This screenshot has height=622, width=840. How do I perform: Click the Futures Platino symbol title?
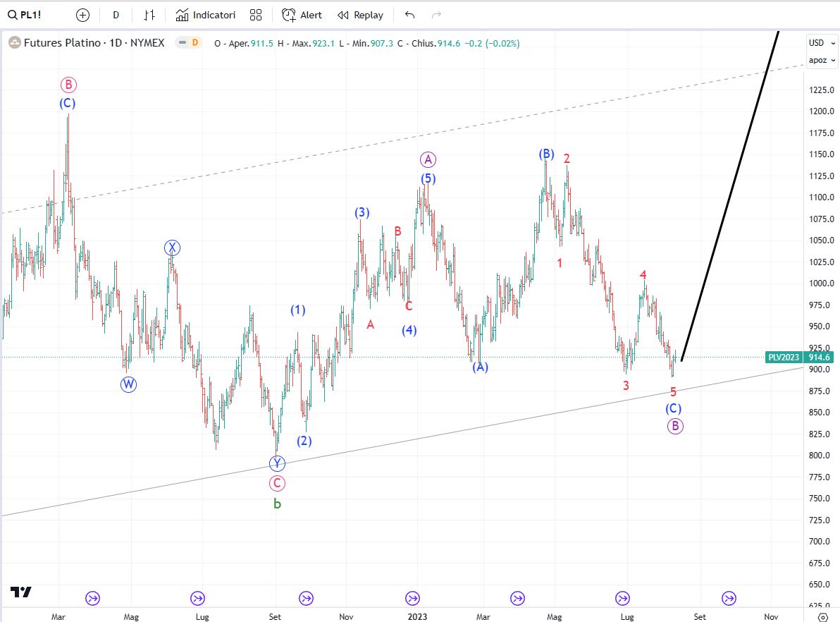[94, 43]
